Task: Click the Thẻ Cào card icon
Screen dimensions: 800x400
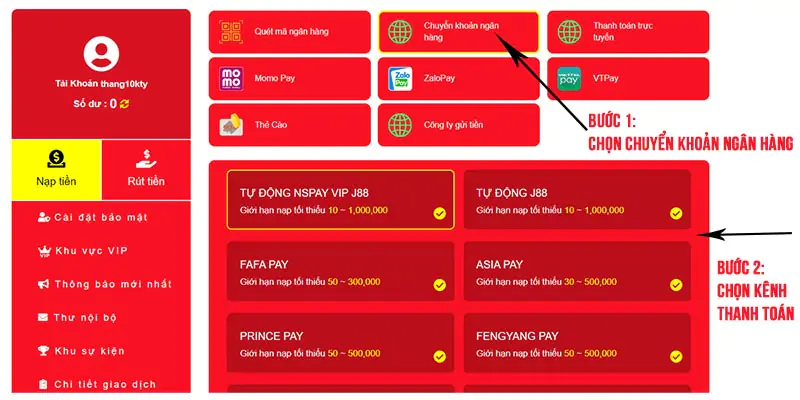Action: click(231, 125)
